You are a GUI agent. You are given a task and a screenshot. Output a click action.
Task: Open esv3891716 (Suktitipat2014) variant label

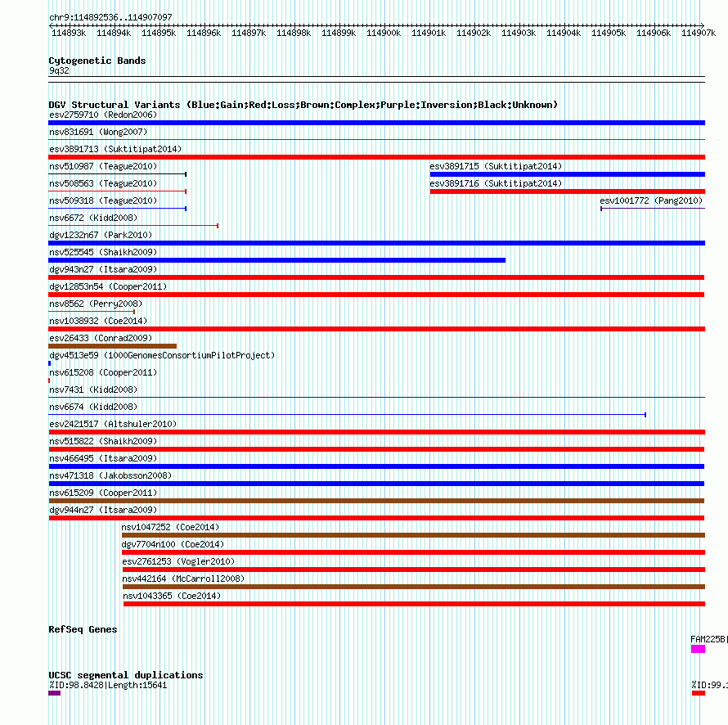point(496,183)
